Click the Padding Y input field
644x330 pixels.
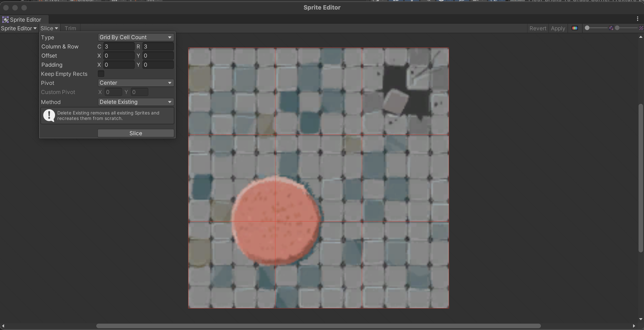pyautogui.click(x=158, y=65)
